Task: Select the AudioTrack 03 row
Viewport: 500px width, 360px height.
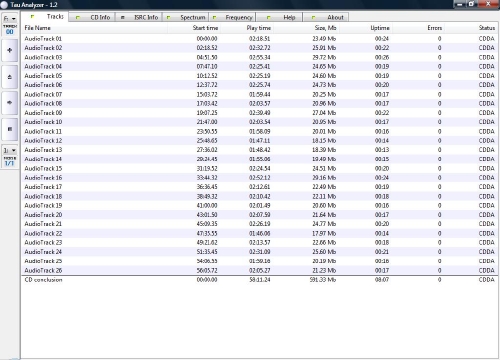Action: 260,57
